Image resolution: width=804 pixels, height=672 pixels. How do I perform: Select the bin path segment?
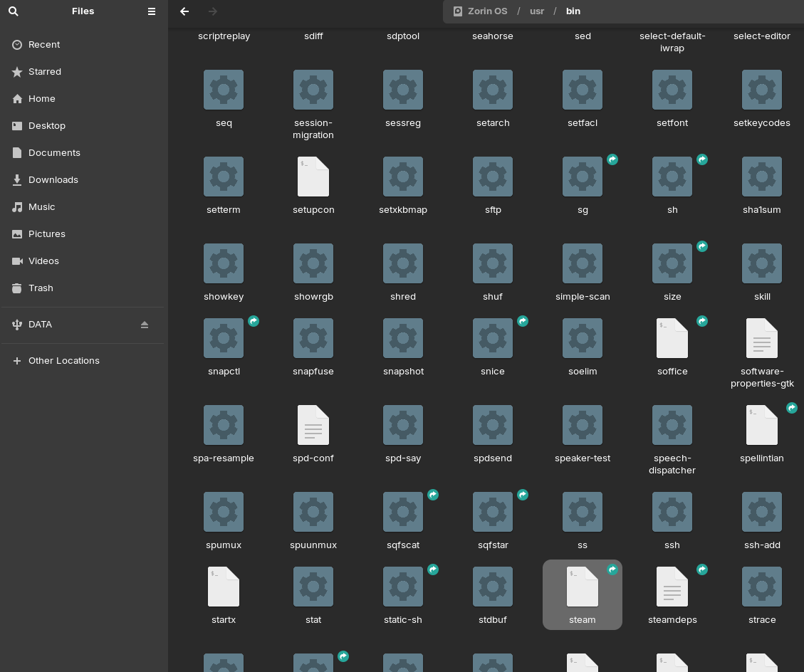pos(573,11)
